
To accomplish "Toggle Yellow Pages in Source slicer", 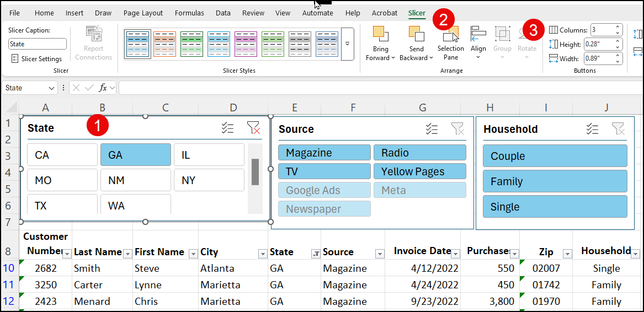I will tap(420, 171).
